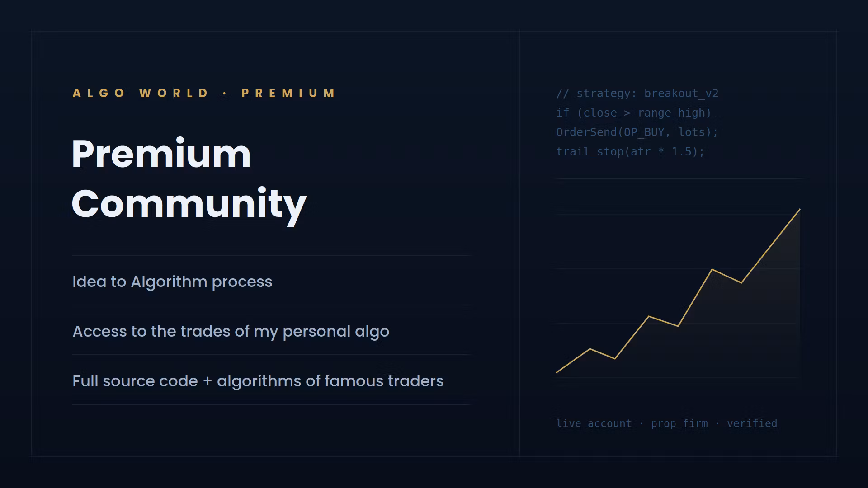868x488 pixels.
Task: Click the if (close > range_high) code line
Action: point(633,113)
